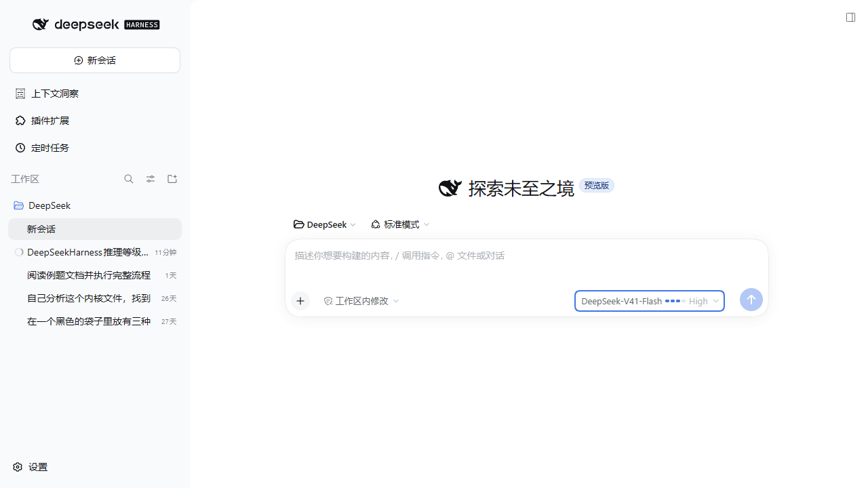Click the clock icon beside 定时任务
The width and height of the screenshot is (868, 488).
click(x=20, y=148)
